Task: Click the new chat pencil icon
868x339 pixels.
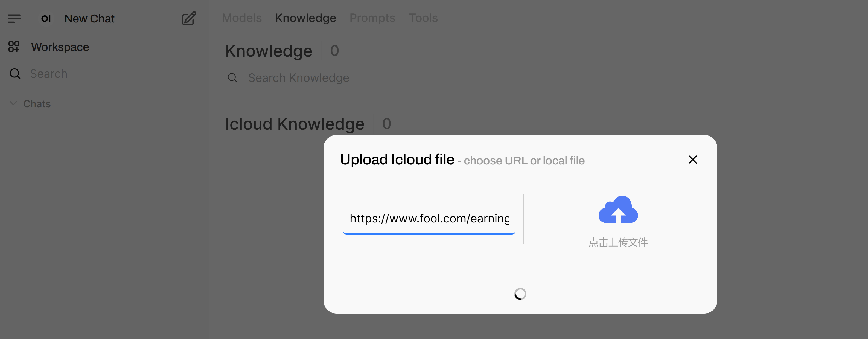Action: click(189, 19)
